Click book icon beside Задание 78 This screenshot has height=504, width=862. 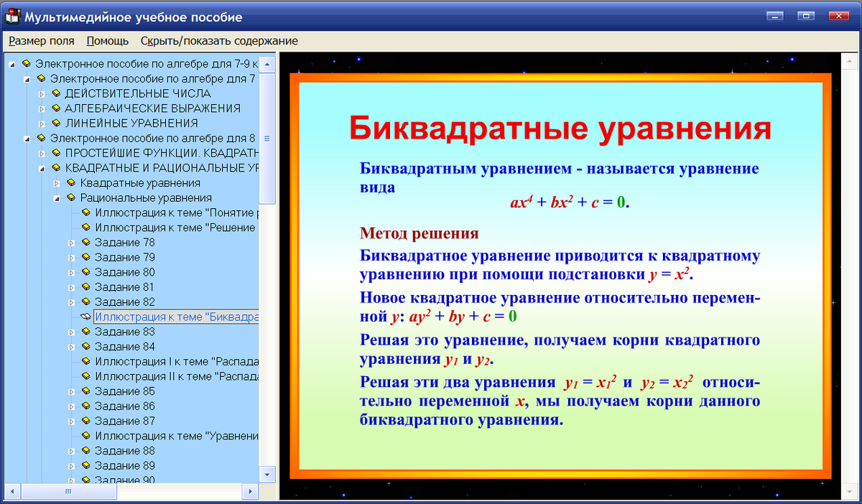(x=86, y=243)
